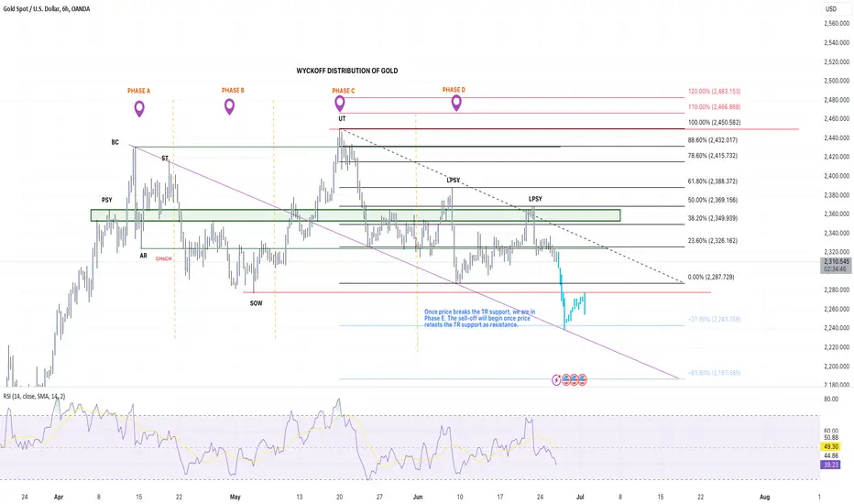Image resolution: width=854 pixels, height=504 pixels.
Task: Click the Jun label on time axis
Action: point(418,497)
